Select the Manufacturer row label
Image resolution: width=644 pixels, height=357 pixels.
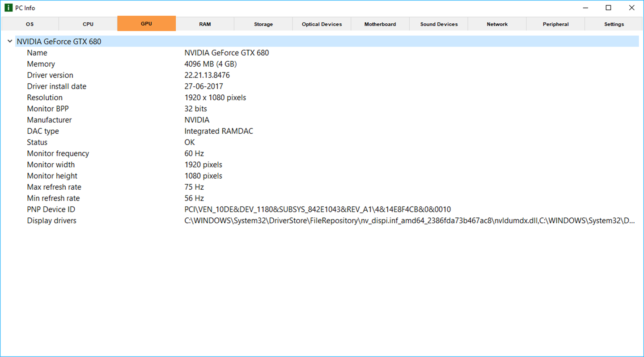[x=49, y=120]
